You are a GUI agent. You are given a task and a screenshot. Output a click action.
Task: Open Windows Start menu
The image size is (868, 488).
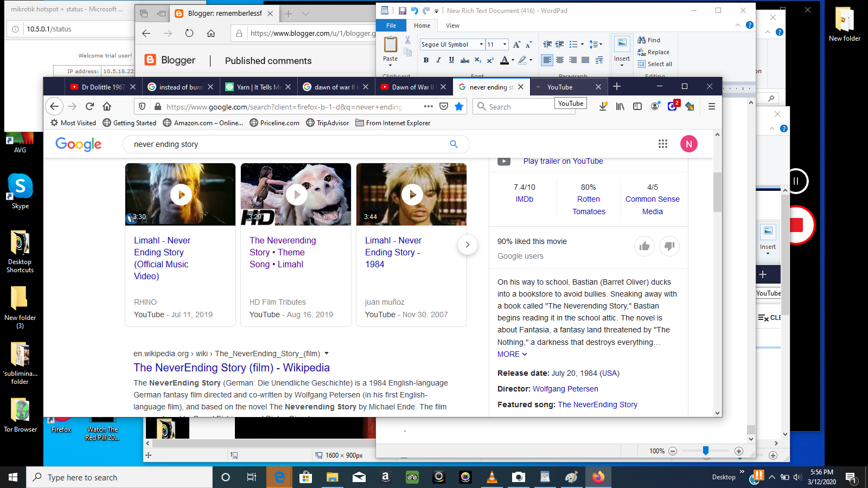pos(13,477)
